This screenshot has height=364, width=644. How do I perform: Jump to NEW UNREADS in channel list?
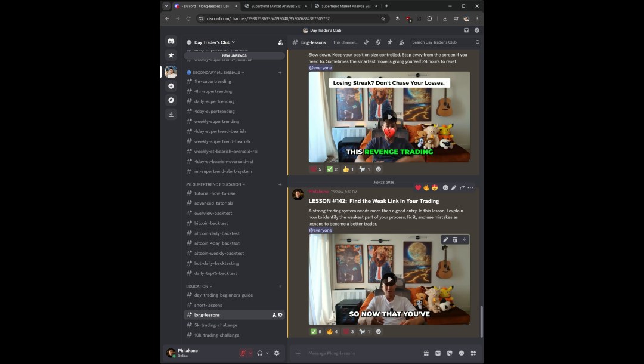coord(234,55)
